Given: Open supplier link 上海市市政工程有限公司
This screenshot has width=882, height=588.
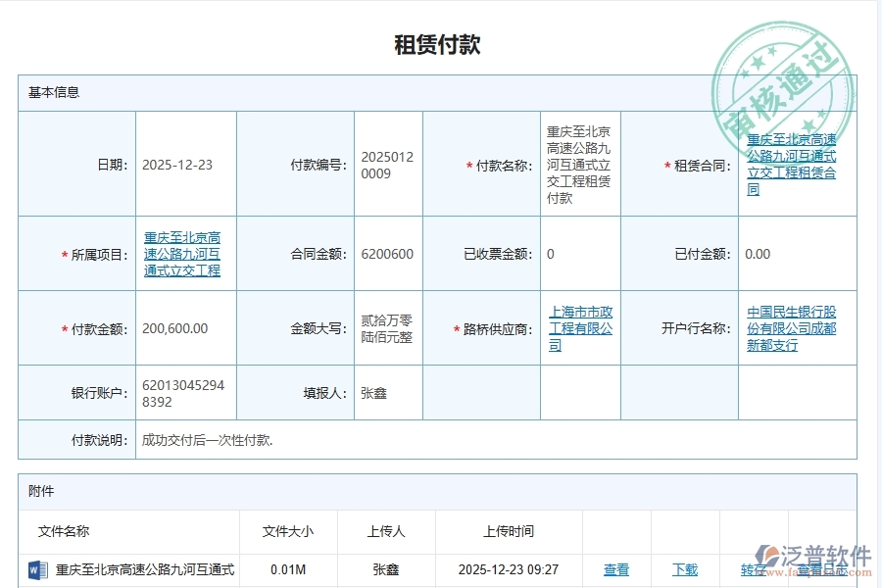Looking at the screenshot, I should (580, 328).
